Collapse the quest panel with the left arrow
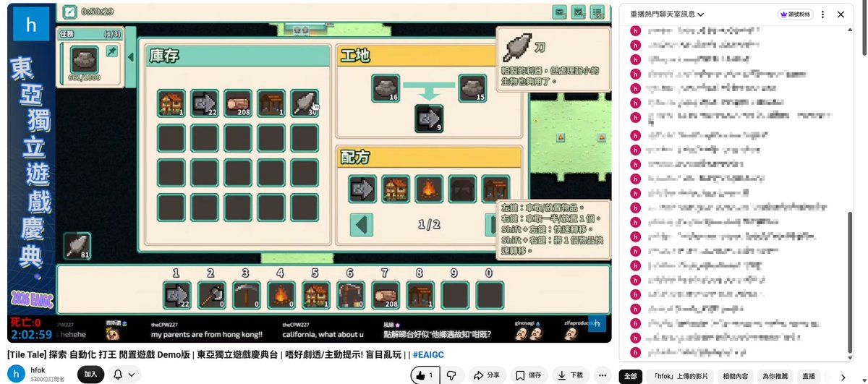868x384 pixels. [131, 57]
